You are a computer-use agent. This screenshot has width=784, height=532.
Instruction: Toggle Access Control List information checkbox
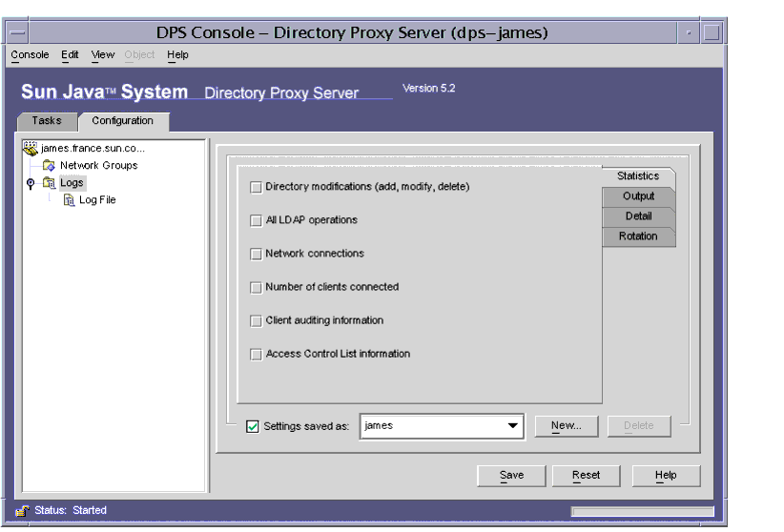[256, 355]
